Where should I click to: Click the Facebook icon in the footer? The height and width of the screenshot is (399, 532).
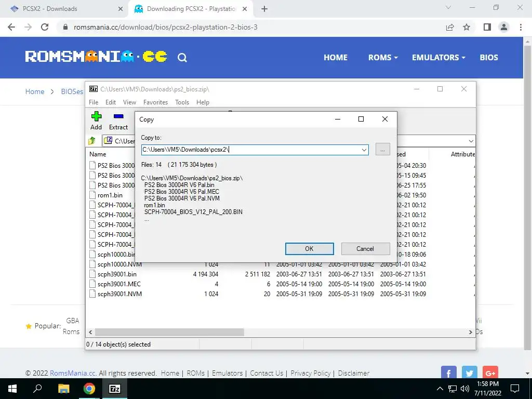coord(448,372)
